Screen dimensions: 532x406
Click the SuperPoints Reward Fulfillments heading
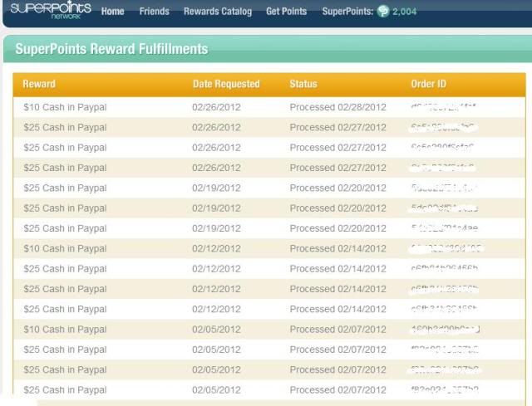click(111, 49)
